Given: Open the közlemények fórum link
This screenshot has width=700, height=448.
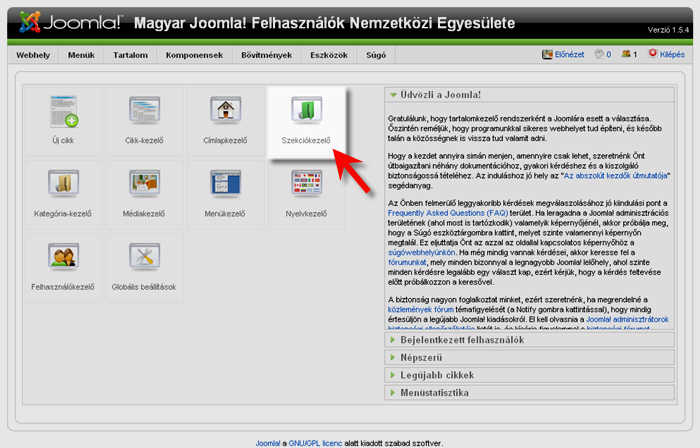Looking at the screenshot, I should 421,309.
